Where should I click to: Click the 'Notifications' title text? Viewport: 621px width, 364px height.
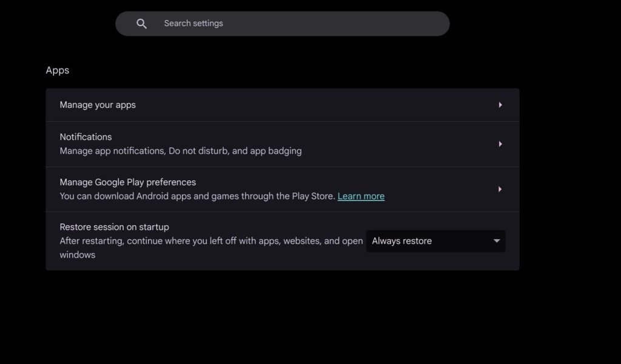tap(86, 137)
